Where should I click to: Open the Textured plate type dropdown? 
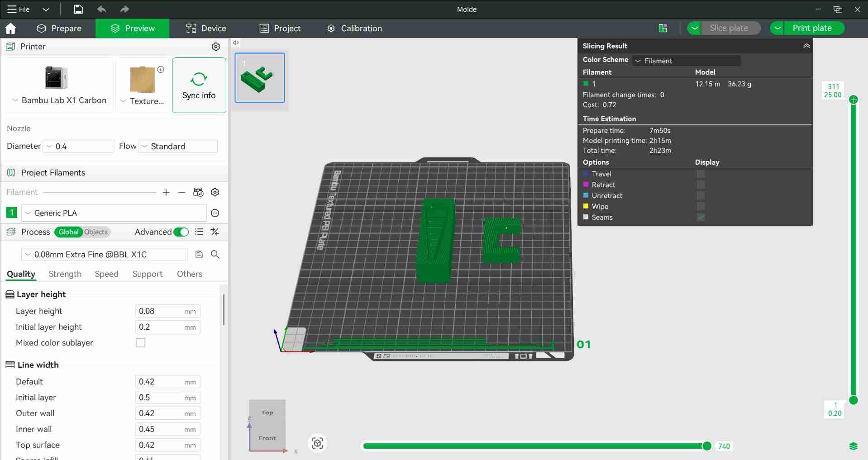142,101
